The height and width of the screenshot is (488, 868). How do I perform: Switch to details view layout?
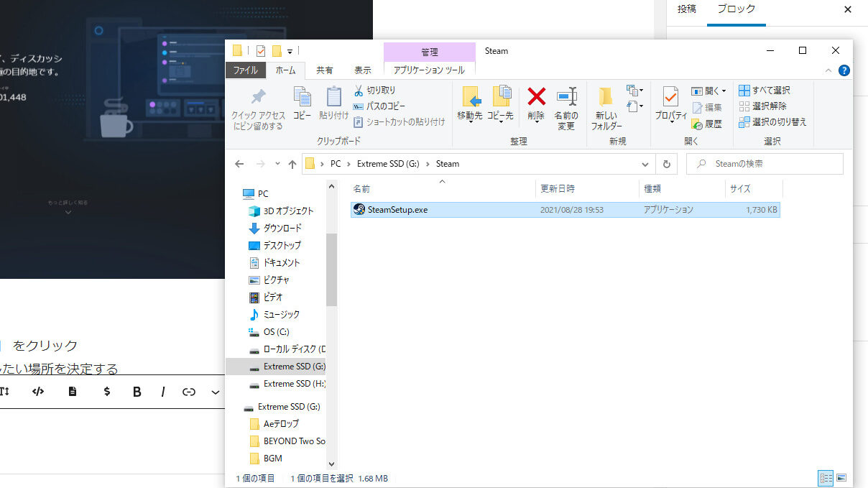point(826,478)
